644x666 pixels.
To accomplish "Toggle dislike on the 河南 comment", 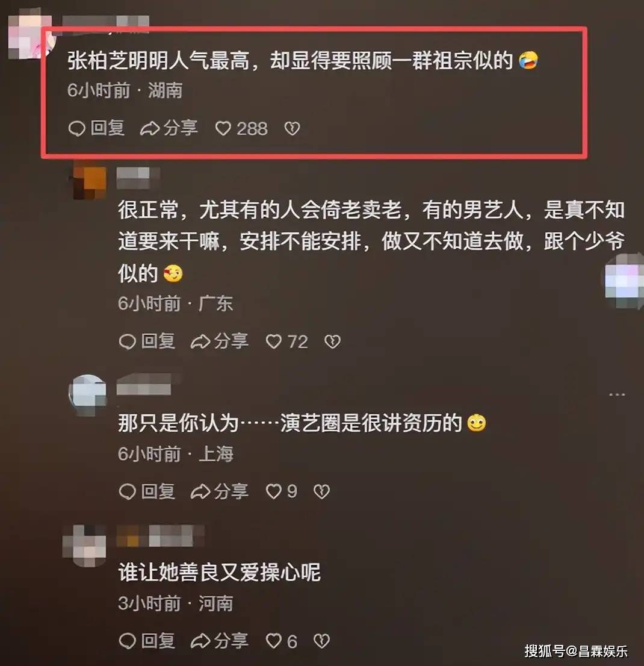I will (x=321, y=641).
